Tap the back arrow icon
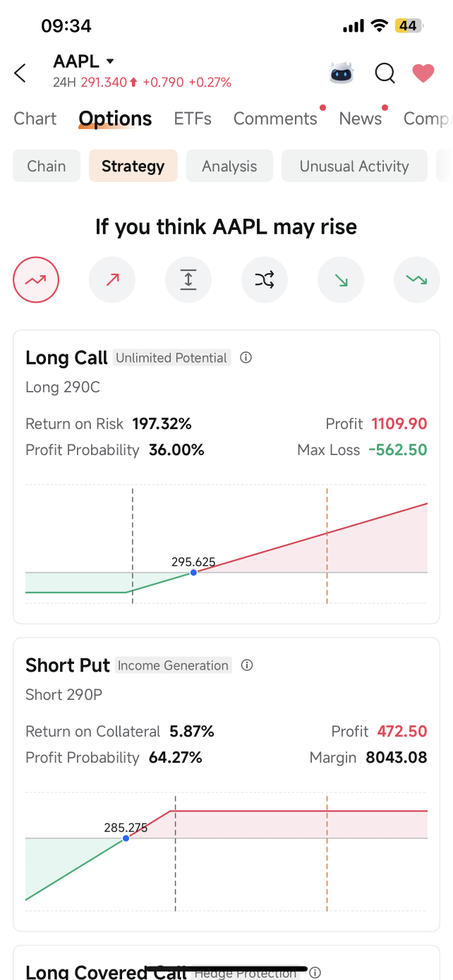 (x=20, y=73)
